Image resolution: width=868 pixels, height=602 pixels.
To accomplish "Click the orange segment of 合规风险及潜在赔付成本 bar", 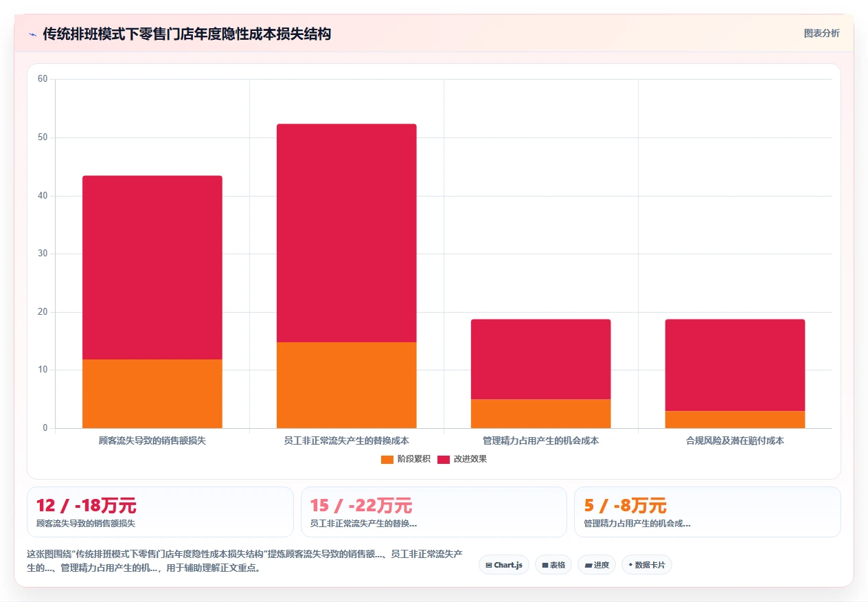I will pyautogui.click(x=735, y=419).
